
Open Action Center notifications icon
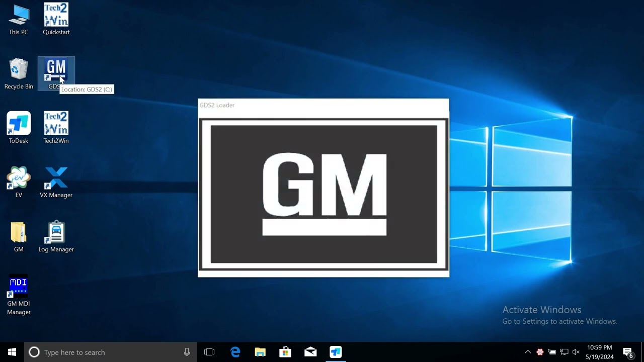628,352
